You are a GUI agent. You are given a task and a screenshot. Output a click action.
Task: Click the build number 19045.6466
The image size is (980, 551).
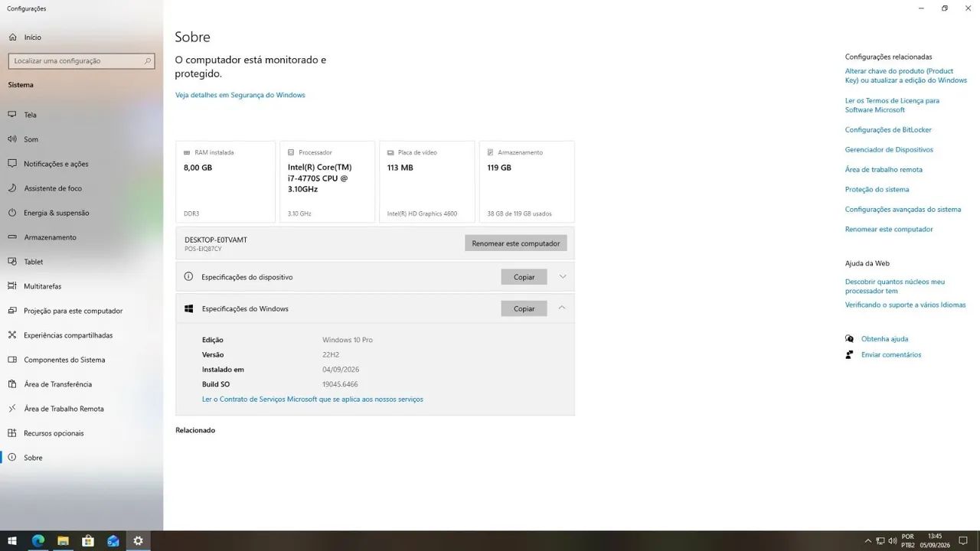[340, 384]
